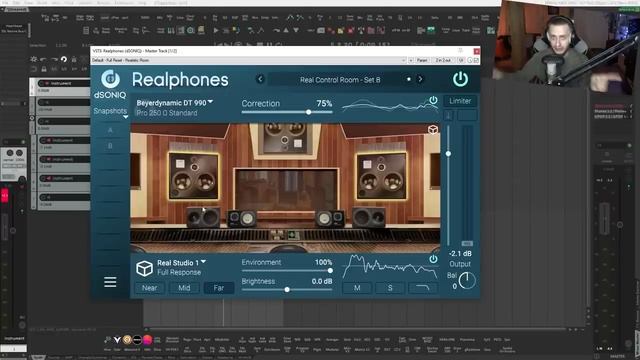The width and height of the screenshot is (640, 360).
Task: Click the Play icon in DAW toolbar
Action: point(216,30)
